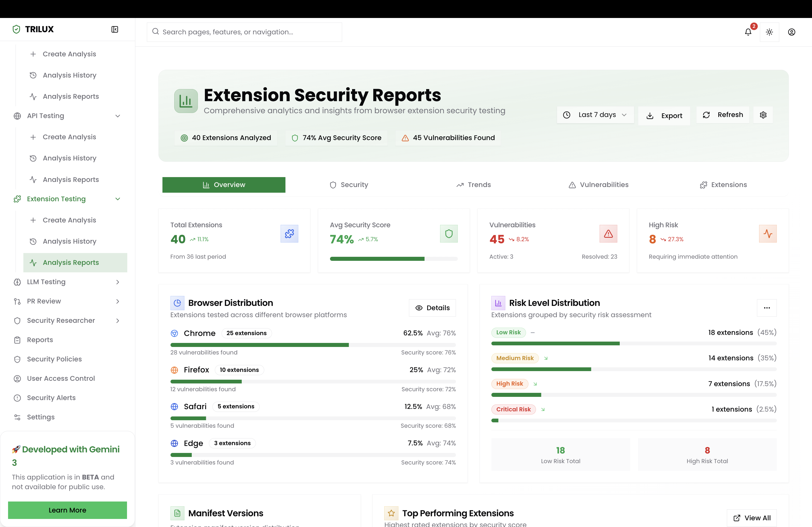Click the notification bell icon
The width and height of the screenshot is (812, 527).
[x=748, y=32]
